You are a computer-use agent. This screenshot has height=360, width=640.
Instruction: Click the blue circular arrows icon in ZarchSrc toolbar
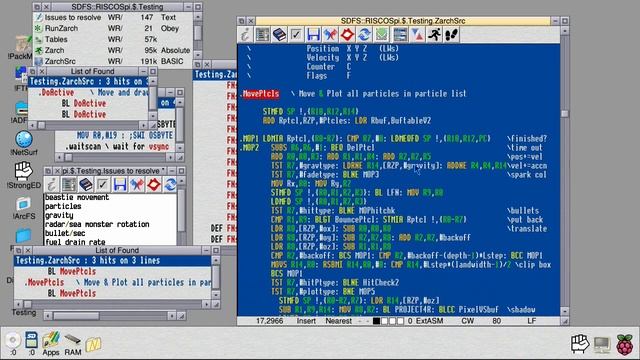364,35
